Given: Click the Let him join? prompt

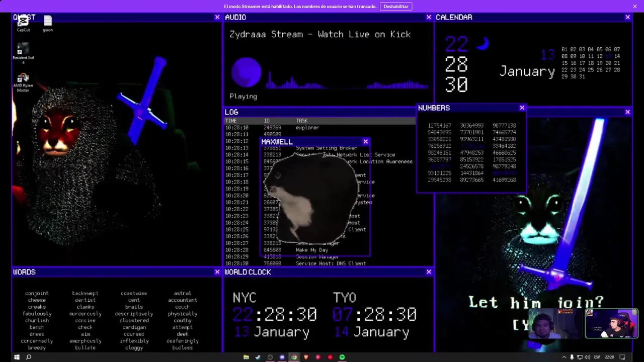Looking at the screenshot, I should pyautogui.click(x=536, y=303).
